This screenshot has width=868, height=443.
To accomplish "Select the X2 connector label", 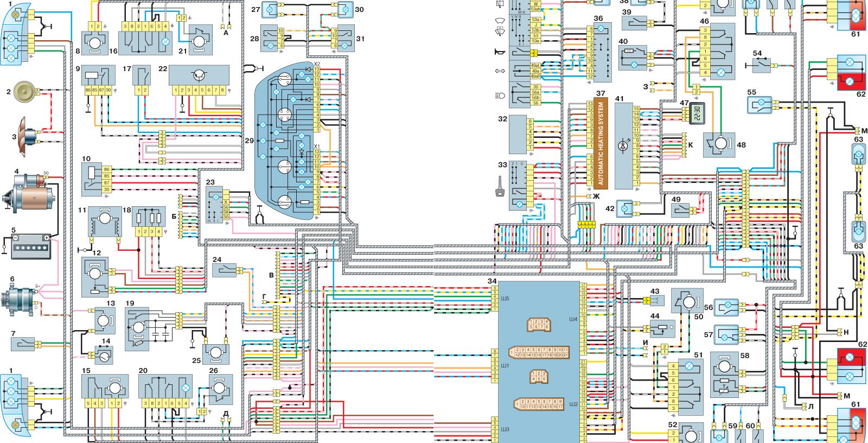I will coord(316,64).
